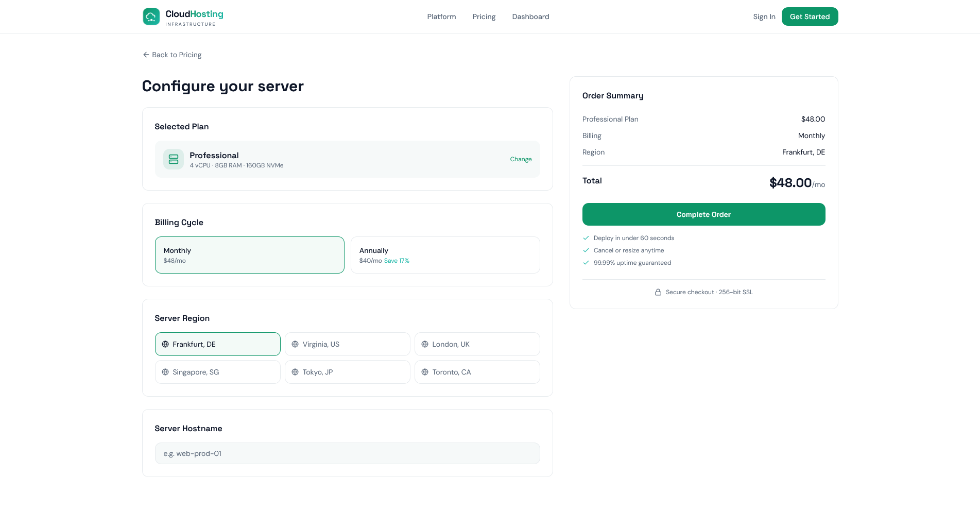Click the back arrow icon near Back to Pricing

[146, 55]
